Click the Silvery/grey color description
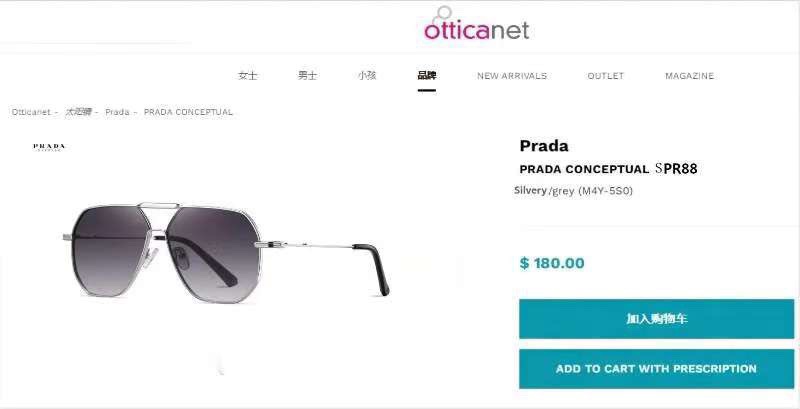Screen dimensions: 800x409 click(573, 191)
